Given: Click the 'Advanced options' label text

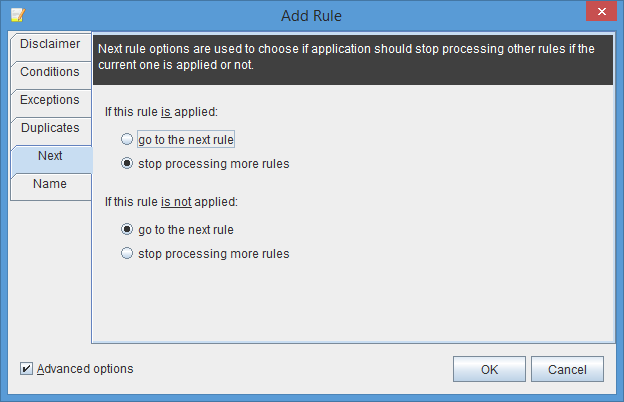Looking at the screenshot, I should click(85, 369).
